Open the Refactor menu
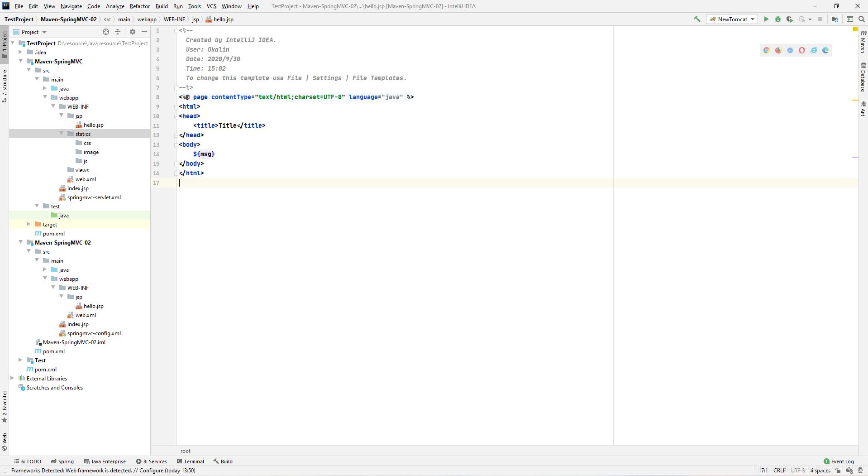This screenshot has height=476, width=868. pos(139,6)
